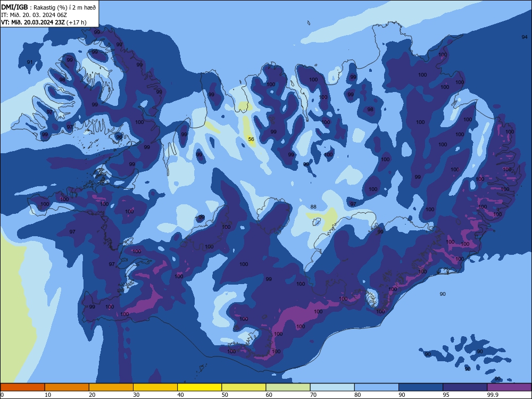The width and height of the screenshot is (532, 399).
Task: Click the '91' value off the northwest coast
Action: pos(30,62)
